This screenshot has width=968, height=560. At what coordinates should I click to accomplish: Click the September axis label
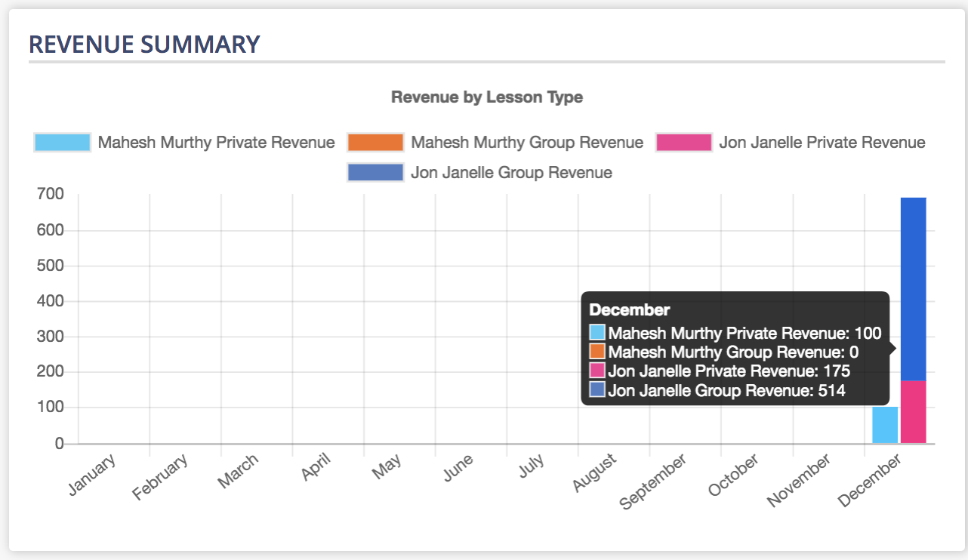pos(654,482)
